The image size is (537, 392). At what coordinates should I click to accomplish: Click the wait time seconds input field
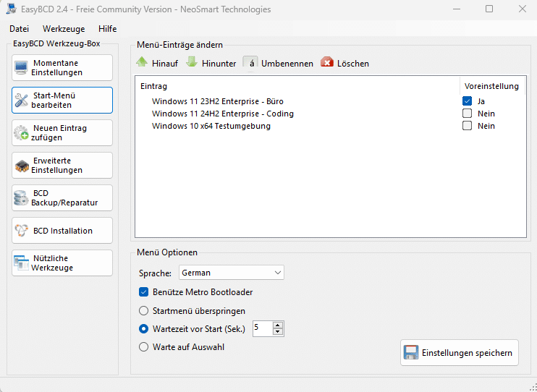point(263,328)
